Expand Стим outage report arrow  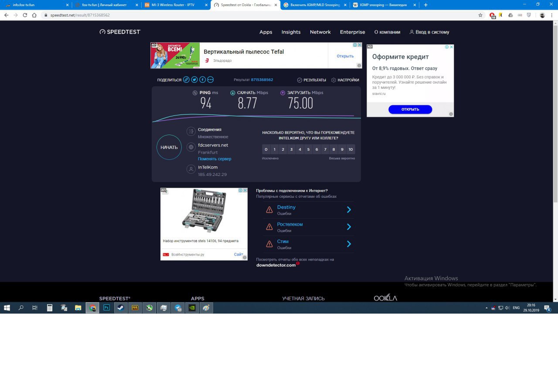point(349,244)
